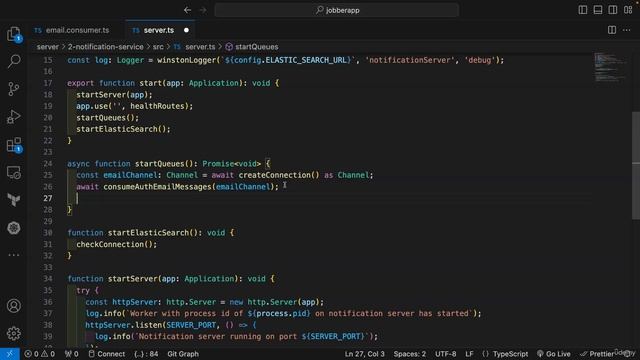This screenshot has height=360, width=640.
Task: Split the editor to the right
Action: 612,30
